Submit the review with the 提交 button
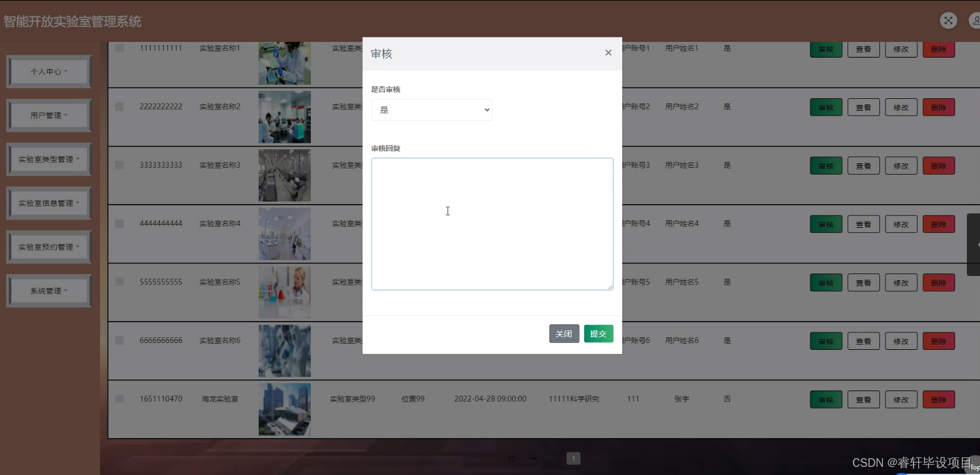Screen dimensions: 980x475 pyautogui.click(x=598, y=334)
